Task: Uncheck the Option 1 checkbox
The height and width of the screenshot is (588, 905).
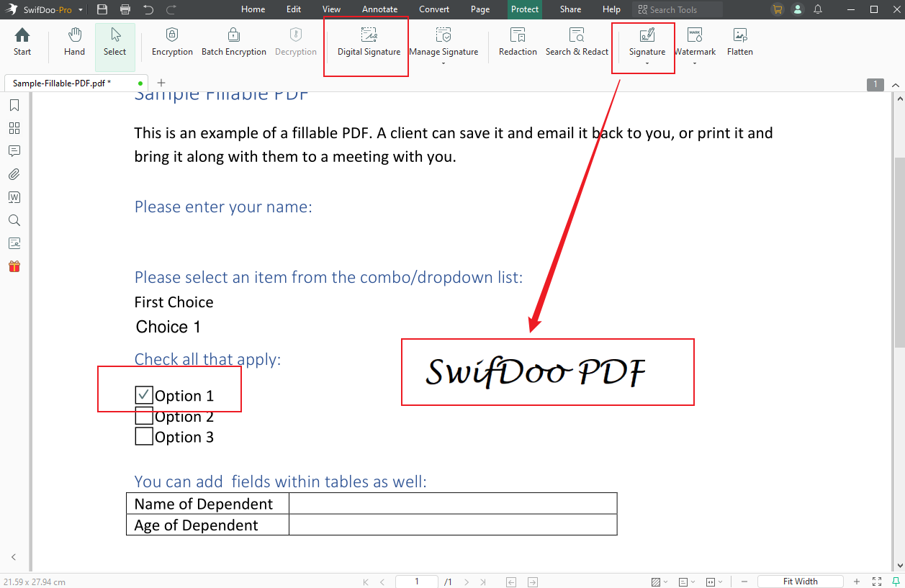Action: (x=143, y=394)
